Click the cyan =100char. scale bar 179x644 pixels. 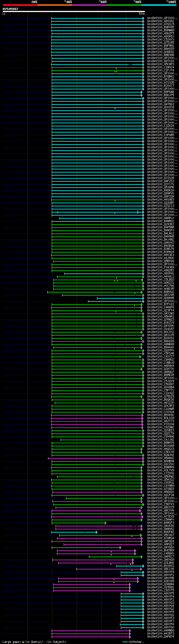125,642
